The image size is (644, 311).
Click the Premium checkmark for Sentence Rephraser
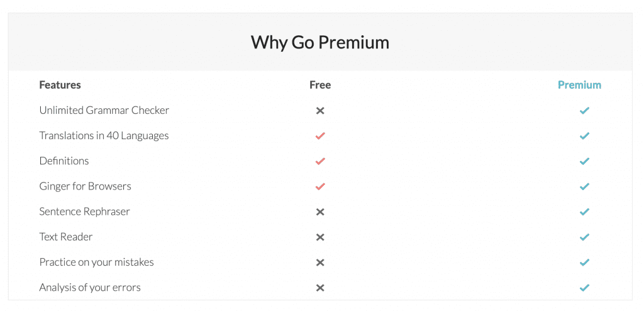pyautogui.click(x=584, y=212)
